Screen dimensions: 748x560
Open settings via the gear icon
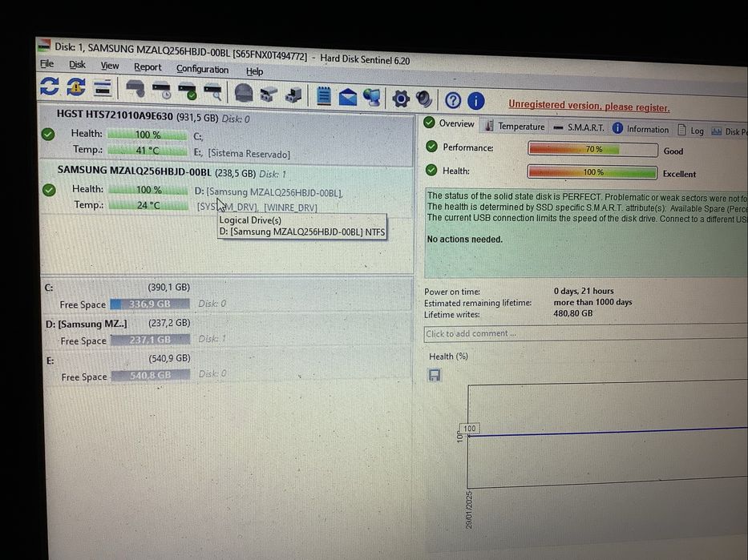coord(401,99)
